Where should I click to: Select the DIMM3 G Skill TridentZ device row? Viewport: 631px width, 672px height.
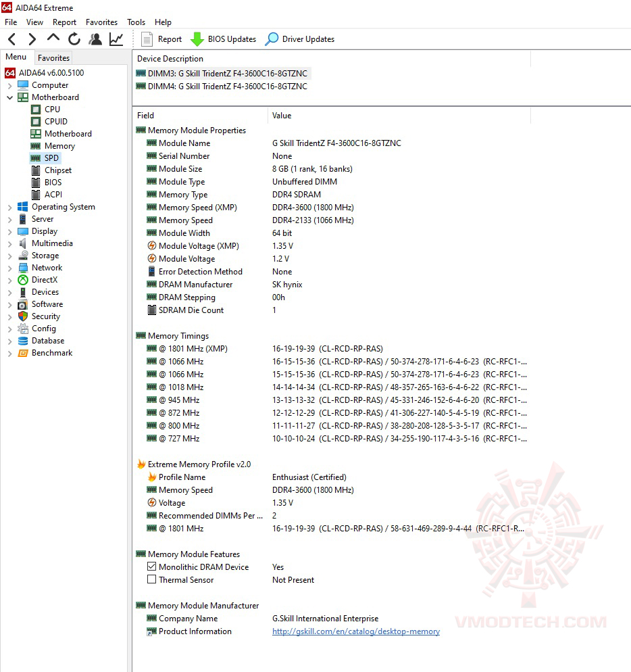(222, 73)
